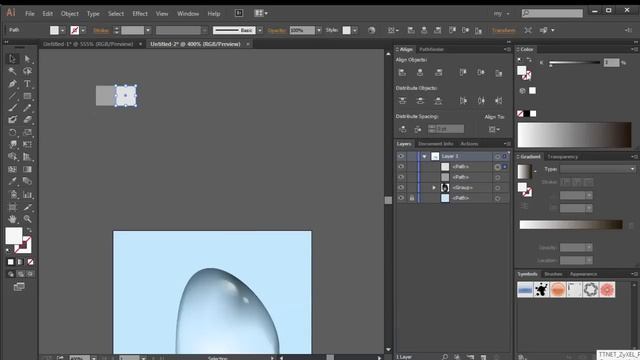Set paint mode to Gradient
Screen dimensions: 640x360
(20, 262)
